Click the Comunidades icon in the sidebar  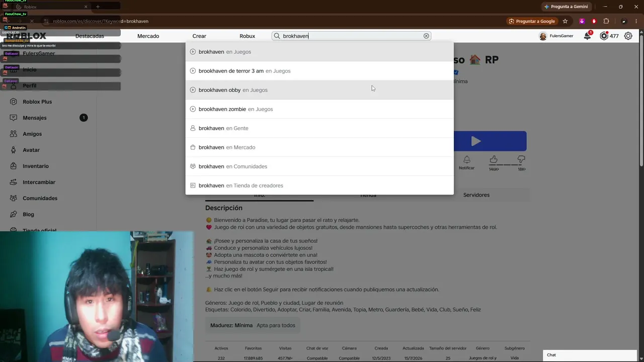click(x=13, y=198)
